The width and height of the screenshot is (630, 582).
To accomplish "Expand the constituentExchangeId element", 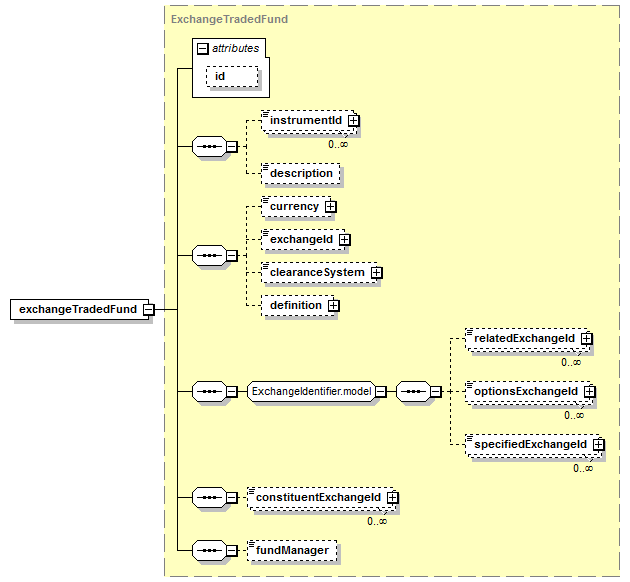I will pos(393,497).
